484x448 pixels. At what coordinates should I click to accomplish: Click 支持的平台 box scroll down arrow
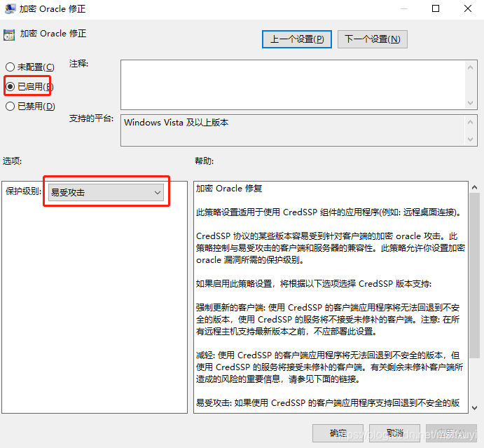471,140
